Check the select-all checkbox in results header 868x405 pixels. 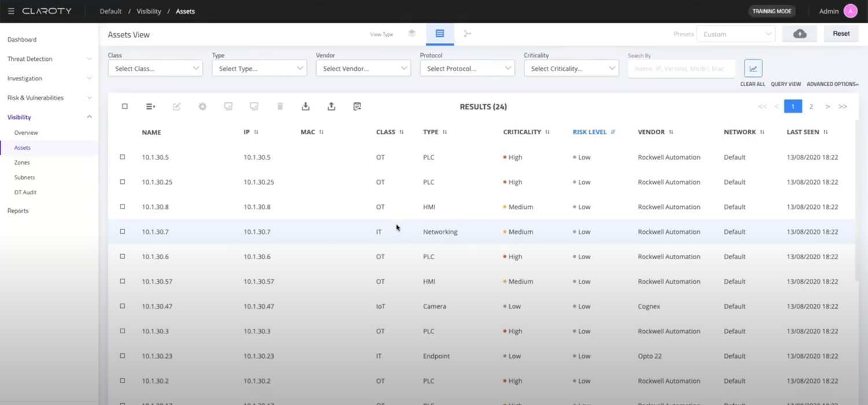point(124,106)
